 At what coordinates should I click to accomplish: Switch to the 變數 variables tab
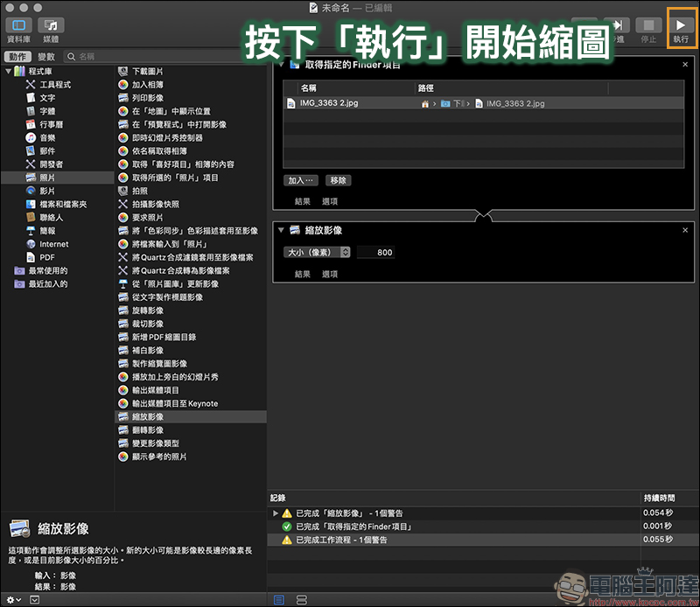(x=46, y=57)
